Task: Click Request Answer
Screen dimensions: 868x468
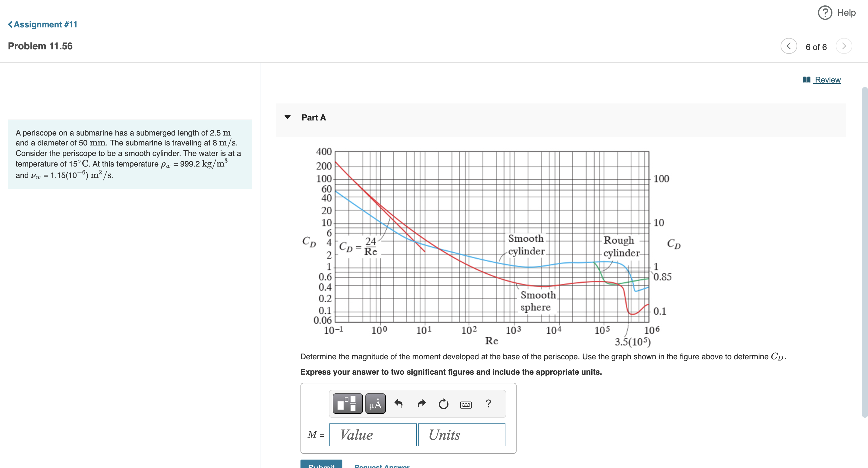Action: tap(381, 466)
